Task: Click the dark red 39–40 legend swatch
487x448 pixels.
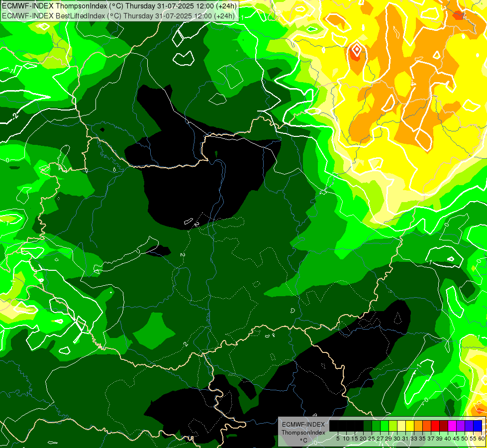Action: [x=444, y=426]
